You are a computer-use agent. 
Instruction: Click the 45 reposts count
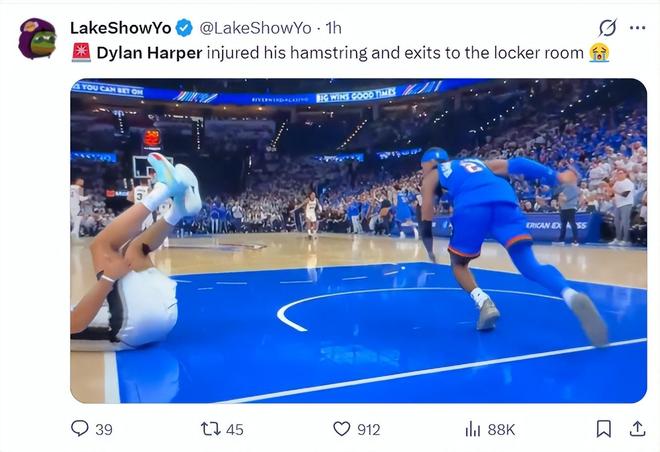point(235,430)
